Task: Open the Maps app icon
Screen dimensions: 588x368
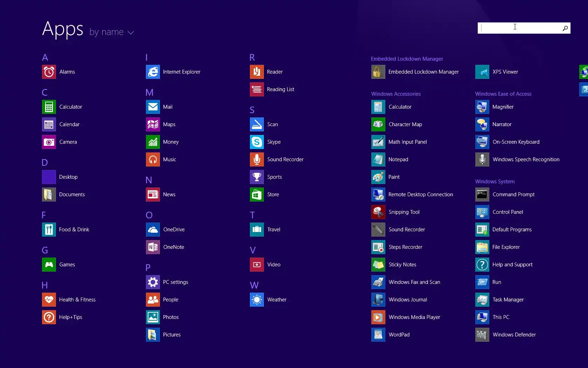Action: point(153,124)
